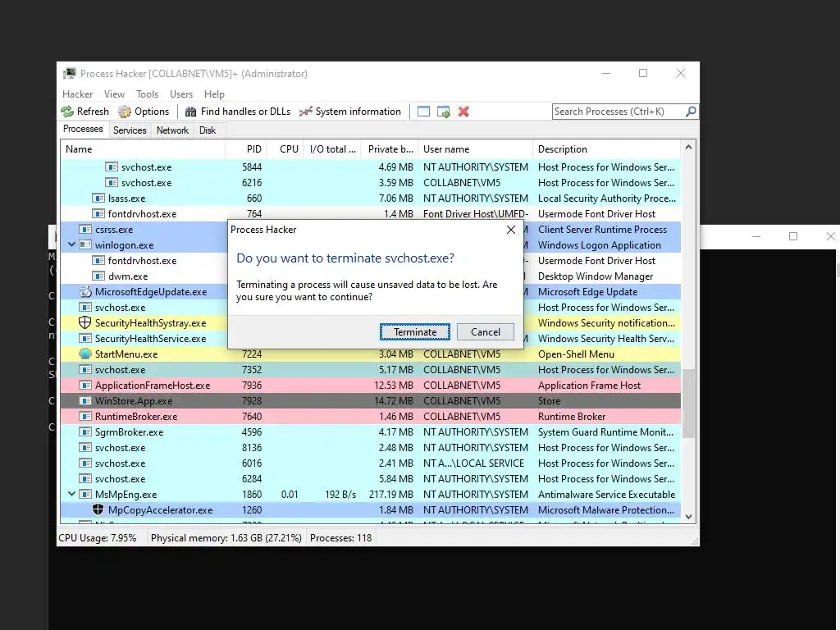Click the process list scrollbar down arrow
Image resolution: width=840 pixels, height=630 pixels.
[688, 517]
